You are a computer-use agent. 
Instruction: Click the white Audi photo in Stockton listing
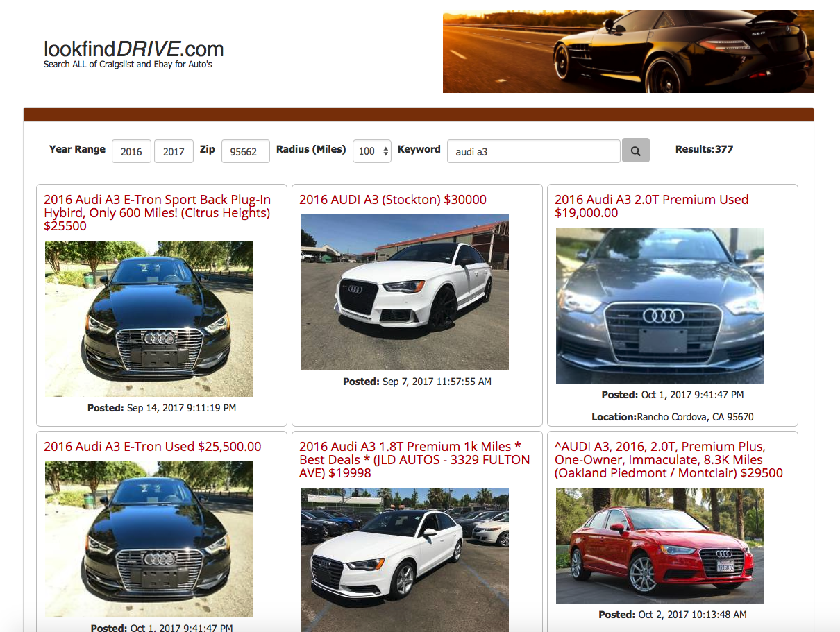(x=404, y=292)
